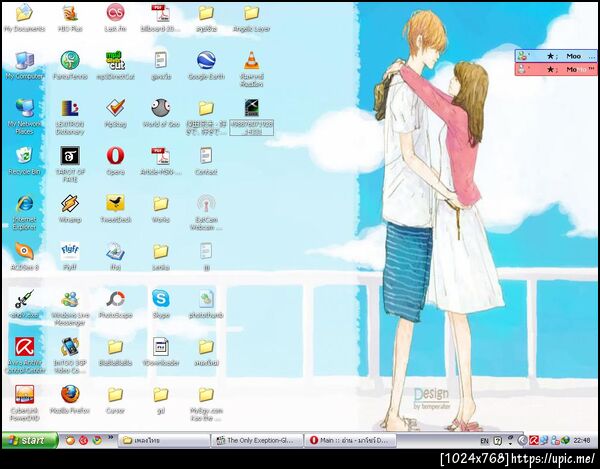Open the YDownloader file icon
The height and width of the screenshot is (469, 600).
(x=161, y=352)
